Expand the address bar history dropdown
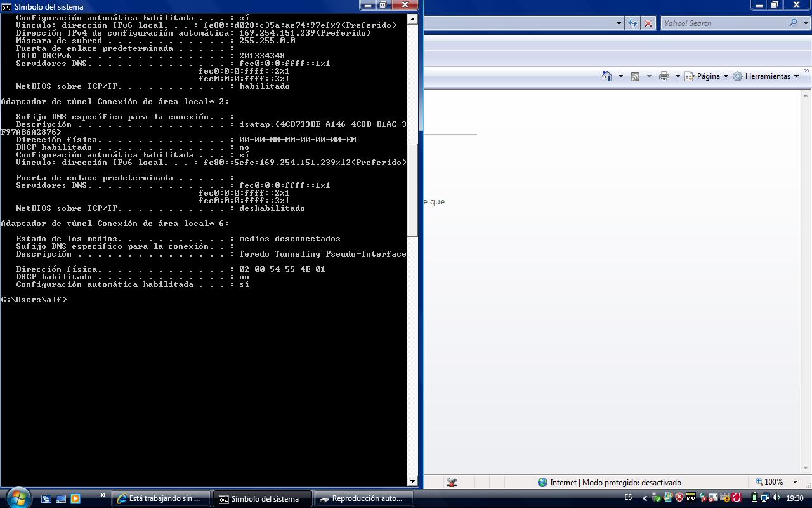The height and width of the screenshot is (508, 812). (x=619, y=23)
